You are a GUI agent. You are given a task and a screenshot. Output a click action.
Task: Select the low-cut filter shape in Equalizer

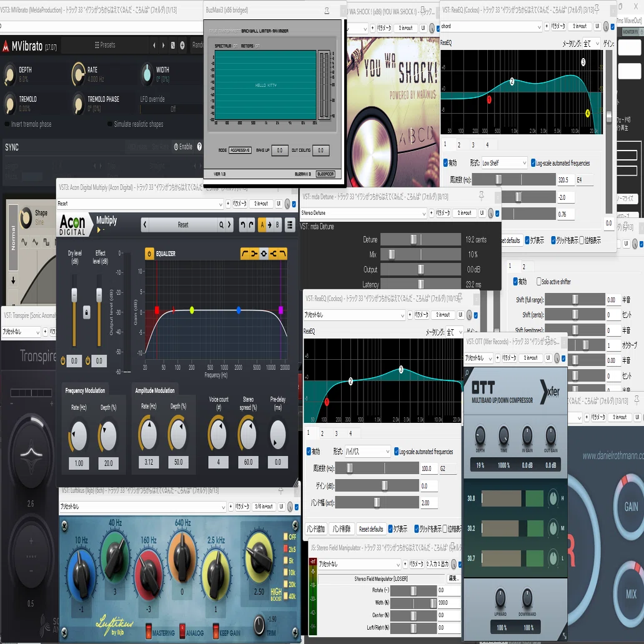245,254
